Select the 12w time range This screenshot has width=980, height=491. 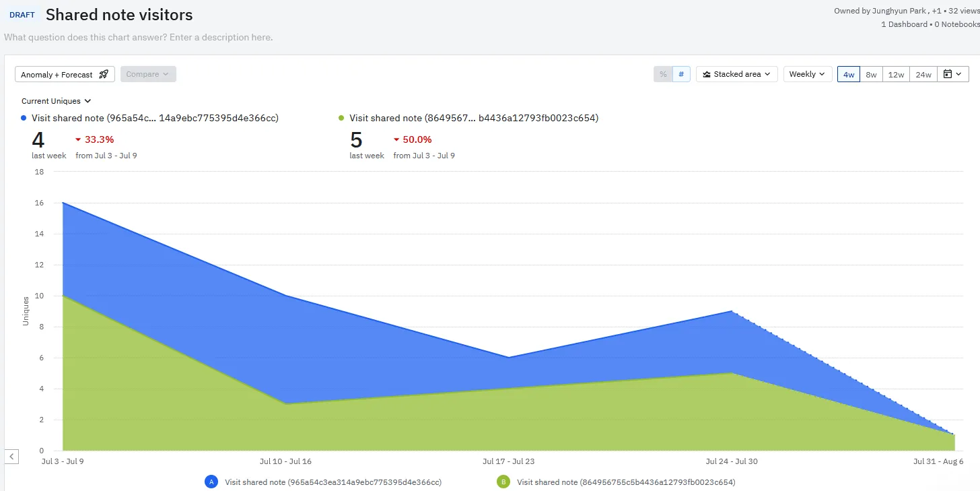896,74
